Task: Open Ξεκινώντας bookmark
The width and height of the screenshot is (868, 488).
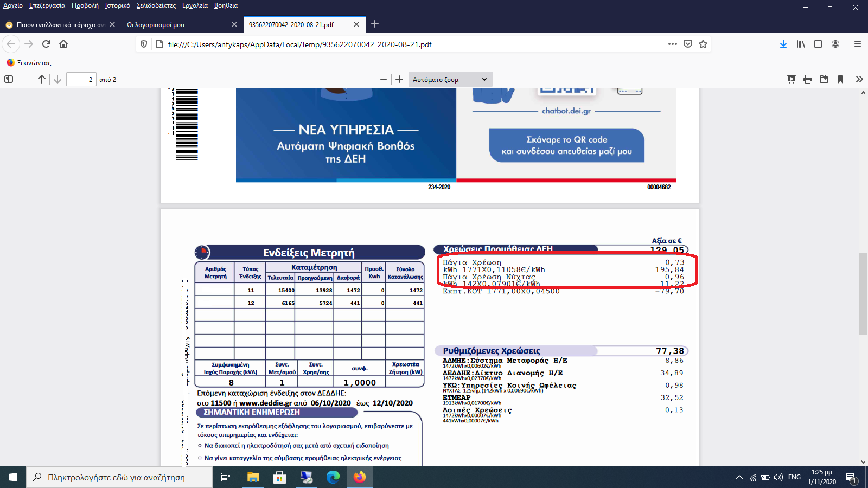Action: pyautogui.click(x=29, y=62)
